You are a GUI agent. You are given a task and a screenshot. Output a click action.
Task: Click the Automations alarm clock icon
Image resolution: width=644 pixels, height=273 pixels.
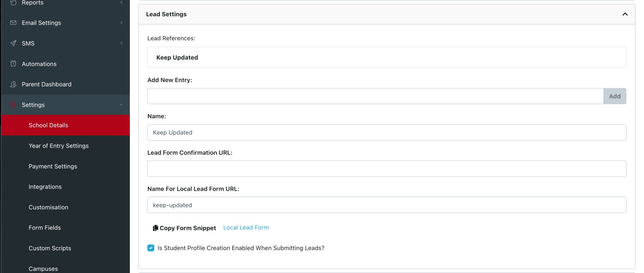13,63
